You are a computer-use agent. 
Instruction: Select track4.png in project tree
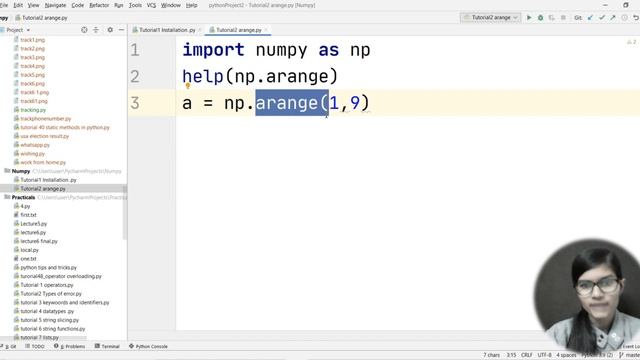click(32, 66)
